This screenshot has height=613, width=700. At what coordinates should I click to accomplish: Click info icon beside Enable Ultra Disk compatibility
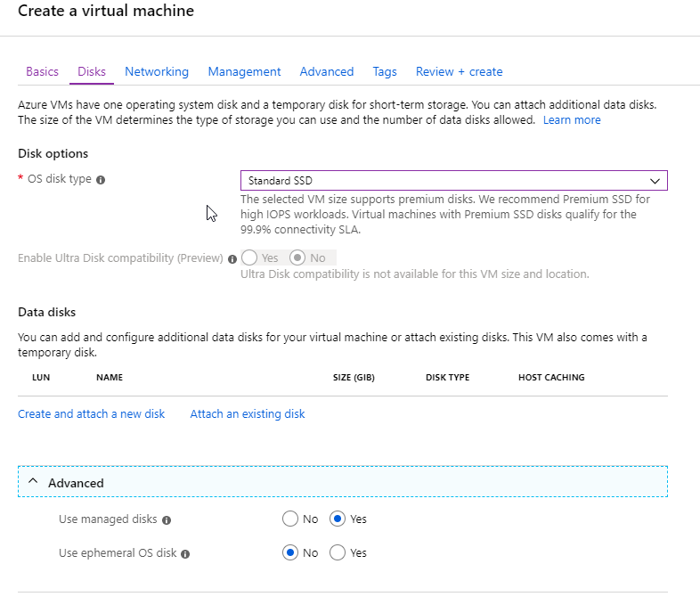(x=232, y=259)
